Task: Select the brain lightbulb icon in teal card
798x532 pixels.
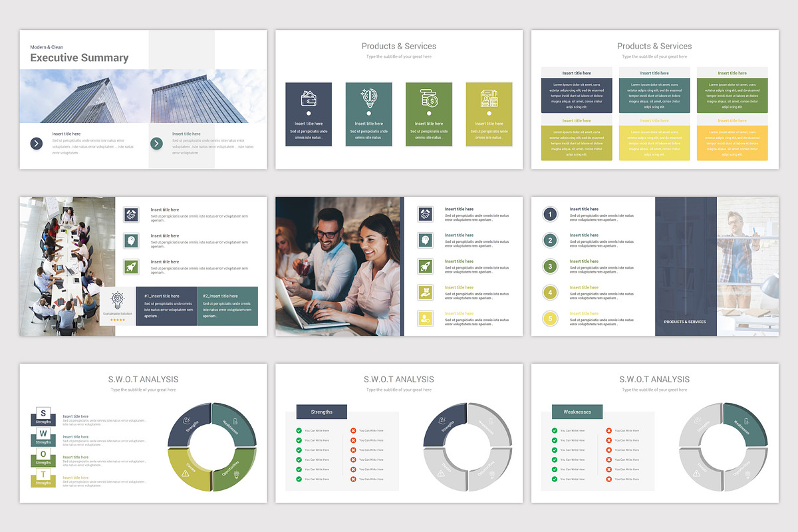Action: [368, 98]
